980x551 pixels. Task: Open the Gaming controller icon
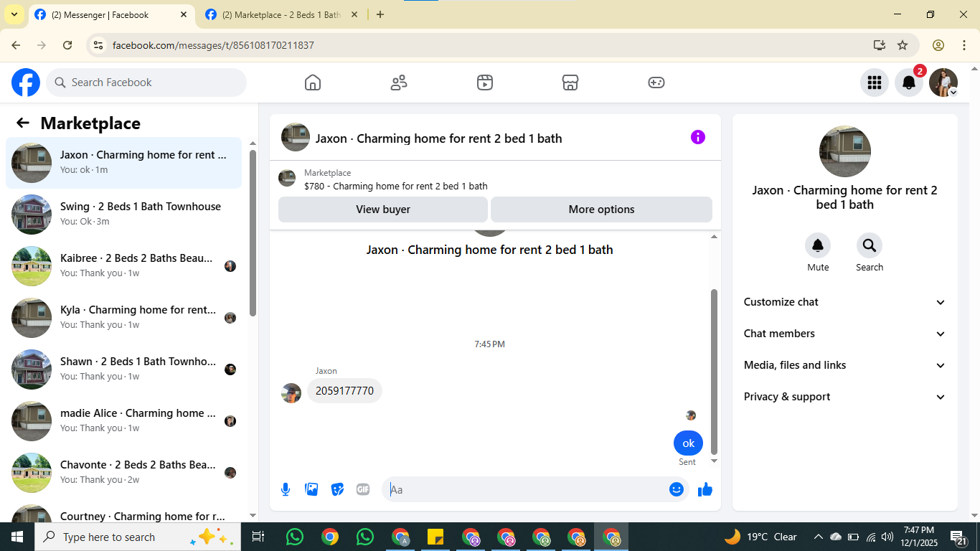click(x=656, y=83)
